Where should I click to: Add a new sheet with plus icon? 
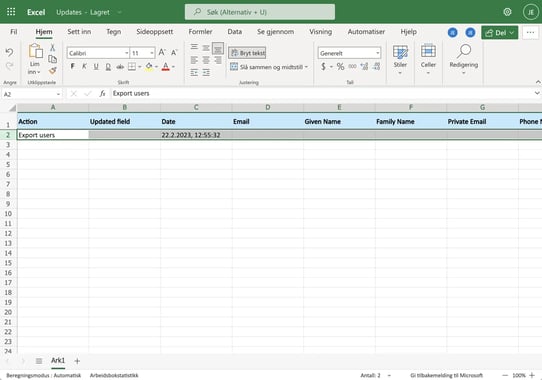pyautogui.click(x=77, y=361)
